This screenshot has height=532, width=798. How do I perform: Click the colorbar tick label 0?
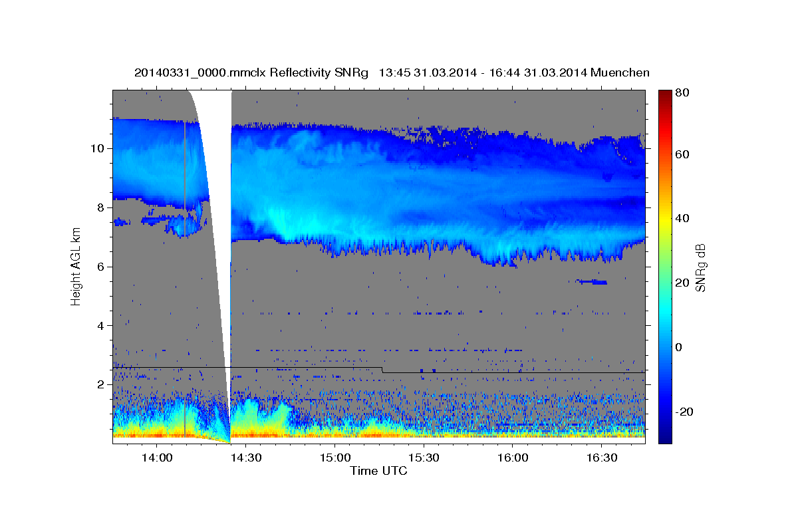pos(680,347)
